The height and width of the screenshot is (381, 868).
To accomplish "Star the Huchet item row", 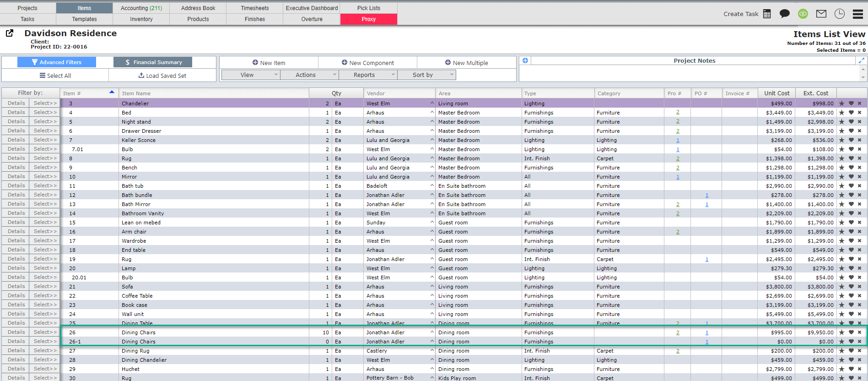I will 841,369.
